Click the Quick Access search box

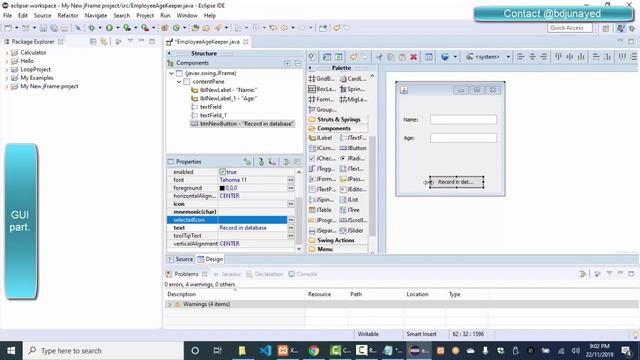point(569,28)
